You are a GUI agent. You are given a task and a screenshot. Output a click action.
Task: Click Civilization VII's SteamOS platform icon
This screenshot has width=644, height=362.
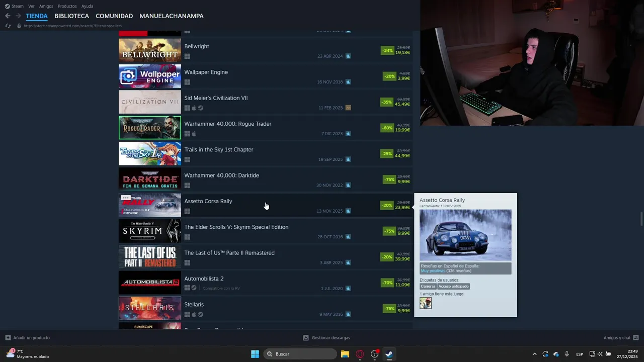pyautogui.click(x=200, y=108)
